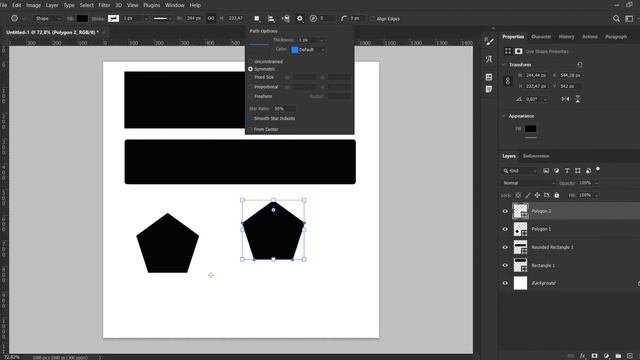Select the Proportional radio option

tap(251, 87)
